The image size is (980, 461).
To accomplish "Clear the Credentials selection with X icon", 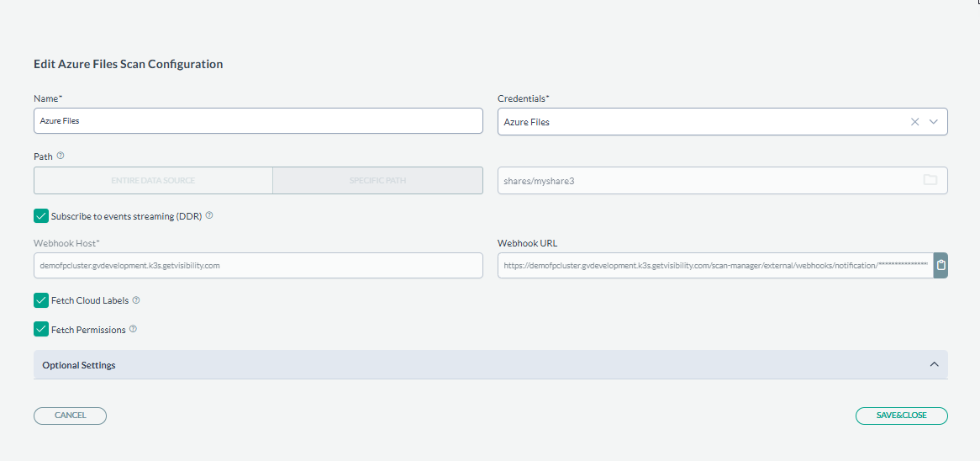I will (x=915, y=122).
